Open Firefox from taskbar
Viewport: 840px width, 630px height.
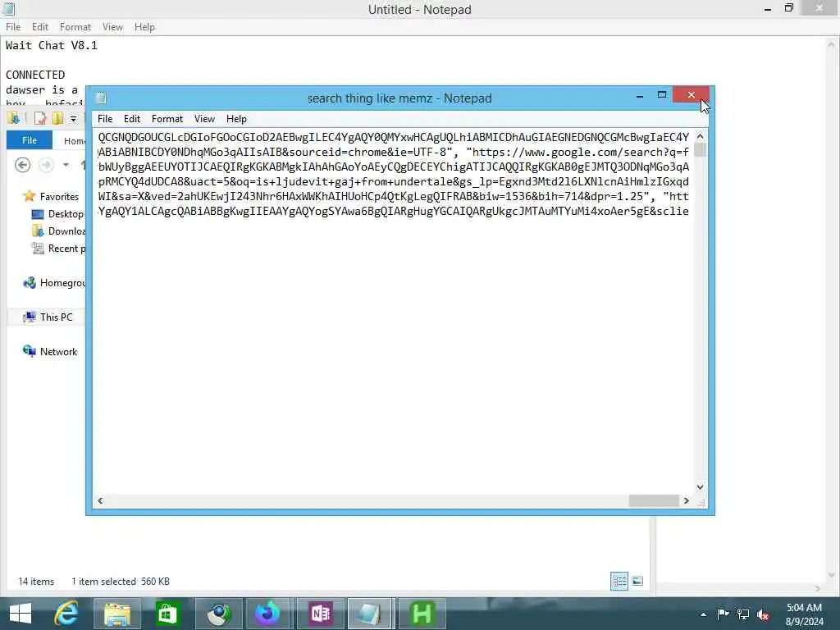click(x=267, y=614)
